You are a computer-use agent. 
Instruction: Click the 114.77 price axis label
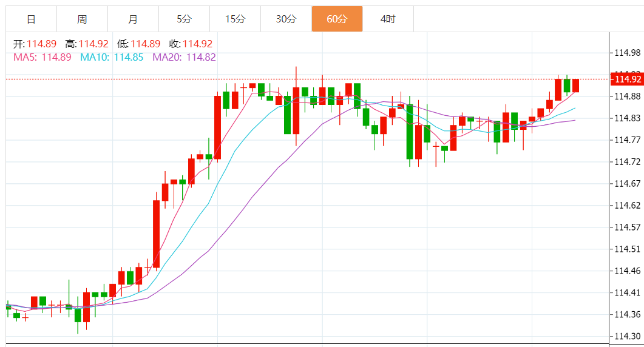pos(627,140)
